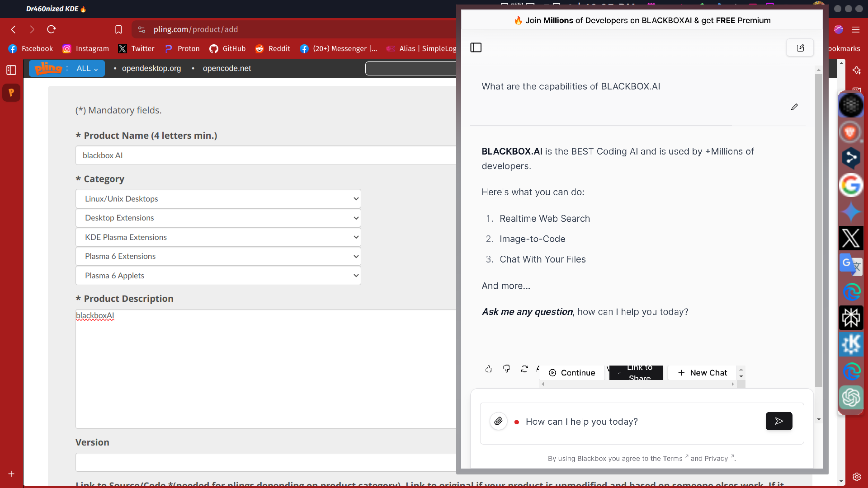The image size is (868, 488).
Task: Expand the Linux/Unix Desktops category dropdown
Action: [x=218, y=199]
